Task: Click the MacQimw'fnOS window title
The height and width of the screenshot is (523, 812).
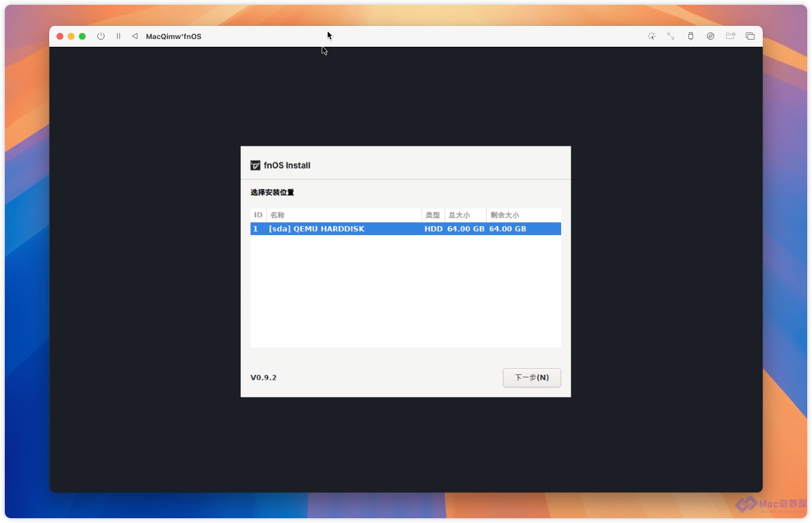Action: pos(173,37)
